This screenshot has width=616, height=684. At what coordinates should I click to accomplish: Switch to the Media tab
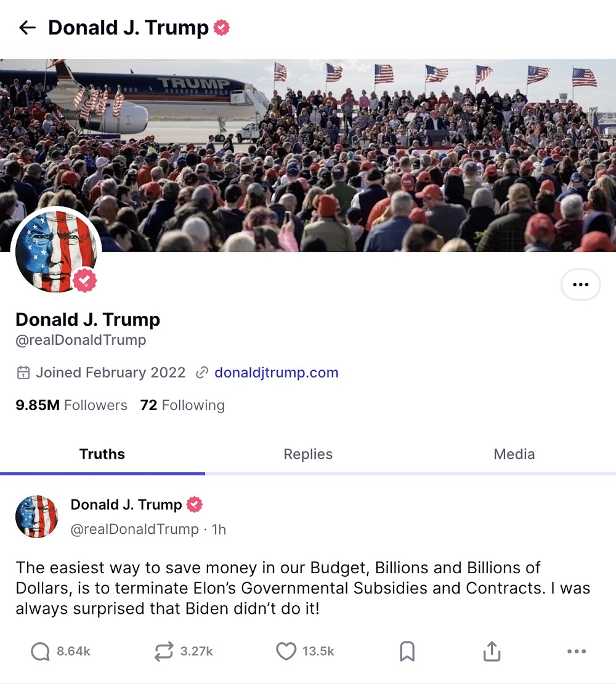[514, 454]
